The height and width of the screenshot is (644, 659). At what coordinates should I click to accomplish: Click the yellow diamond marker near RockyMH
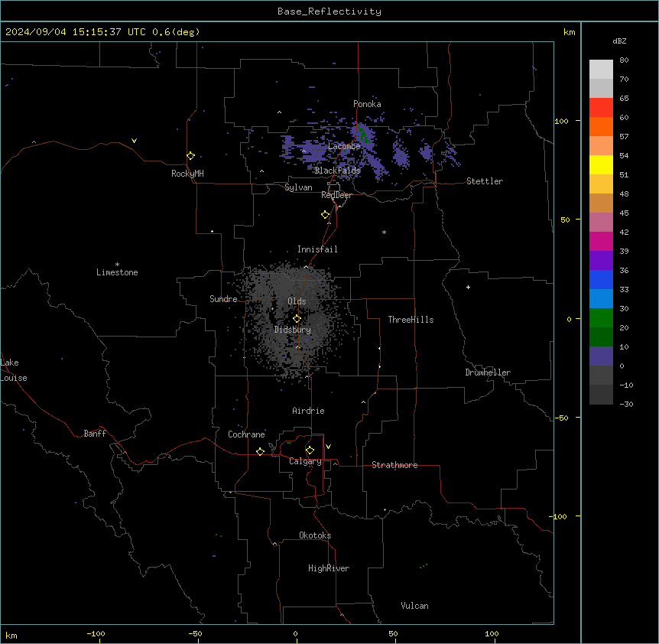pos(190,155)
